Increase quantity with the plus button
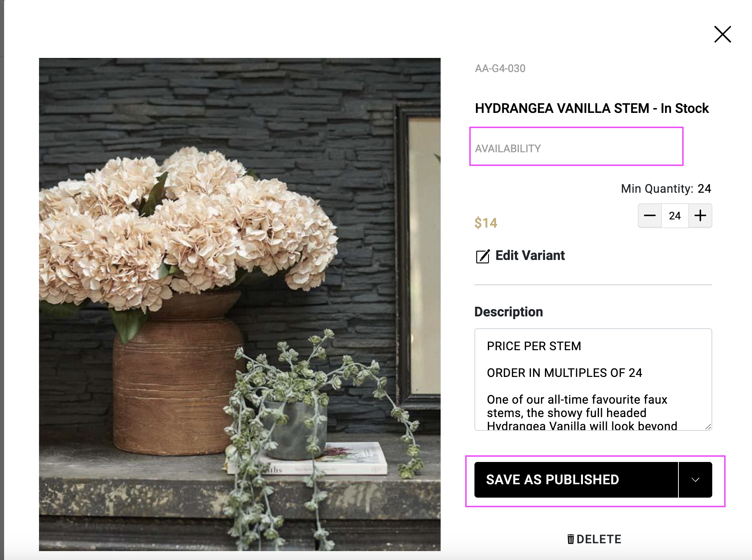Viewport: 752px width, 560px height. coord(700,216)
